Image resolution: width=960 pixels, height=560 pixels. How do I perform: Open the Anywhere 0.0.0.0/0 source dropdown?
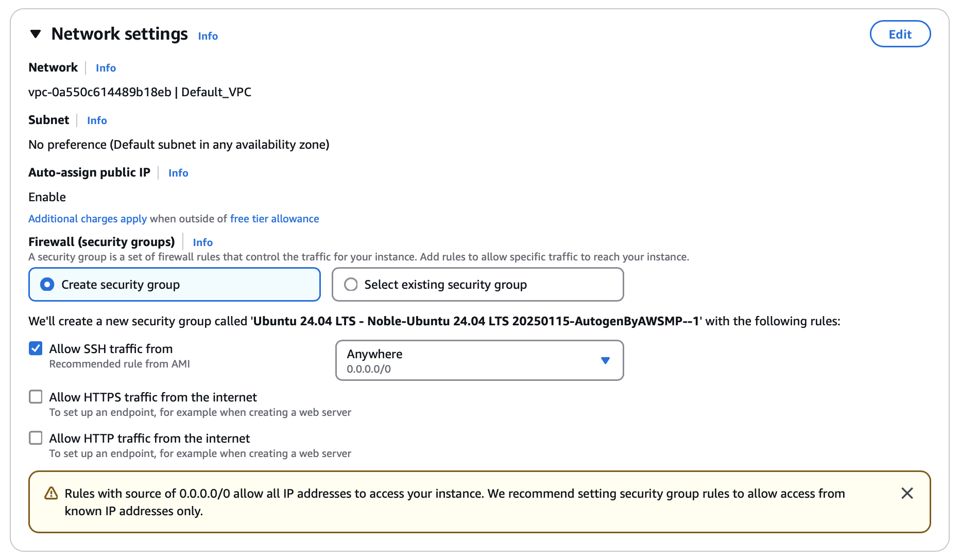tap(479, 360)
